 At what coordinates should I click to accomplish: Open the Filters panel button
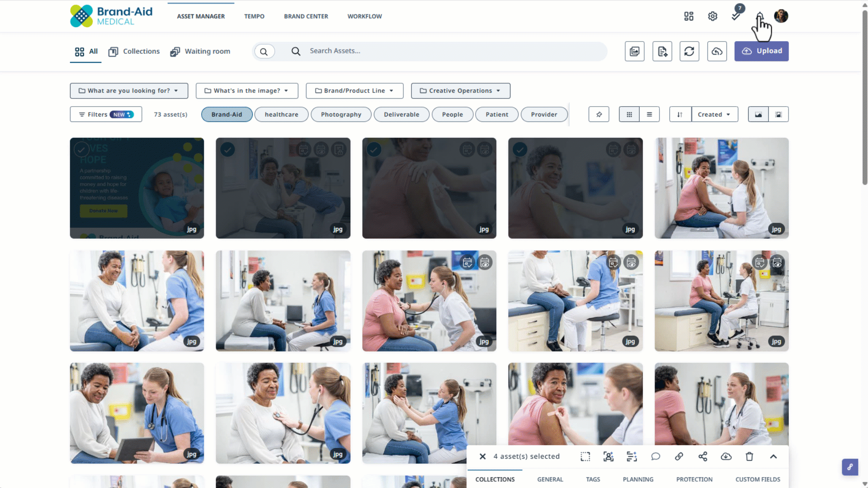pyautogui.click(x=106, y=114)
